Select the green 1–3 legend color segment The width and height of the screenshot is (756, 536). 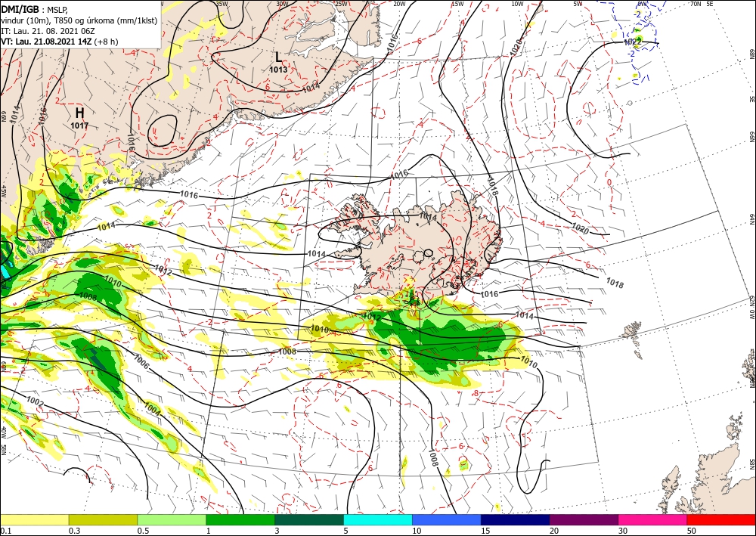point(240,519)
